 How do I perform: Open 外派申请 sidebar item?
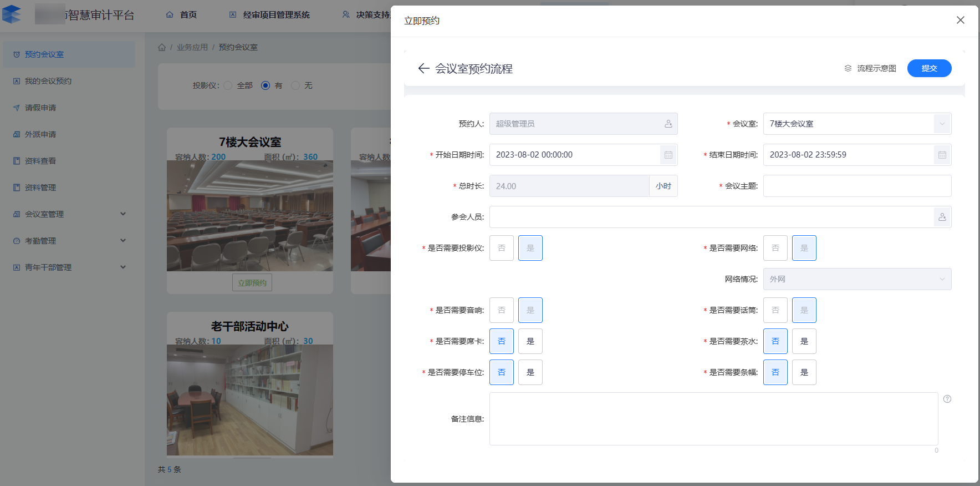click(x=69, y=134)
